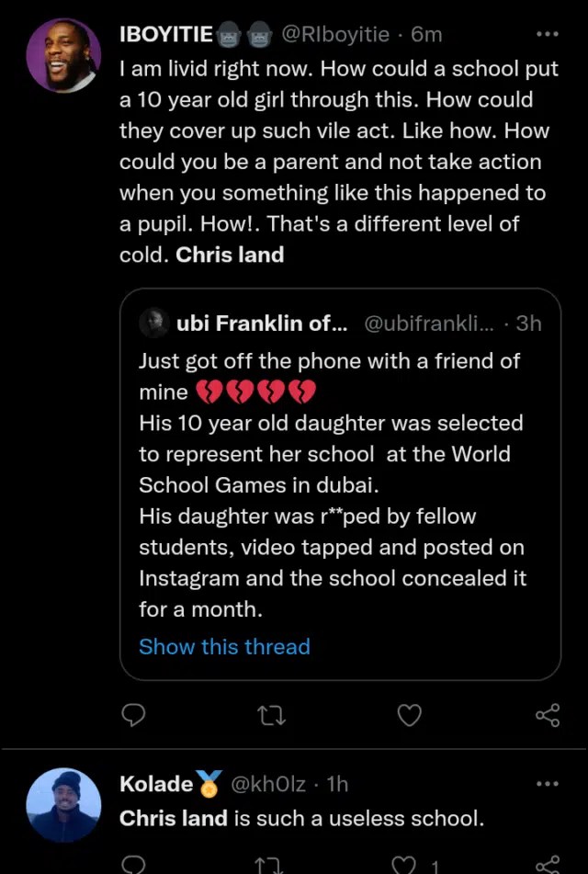Open ubi Franklin's profile picture
588x874 pixels.
(154, 323)
